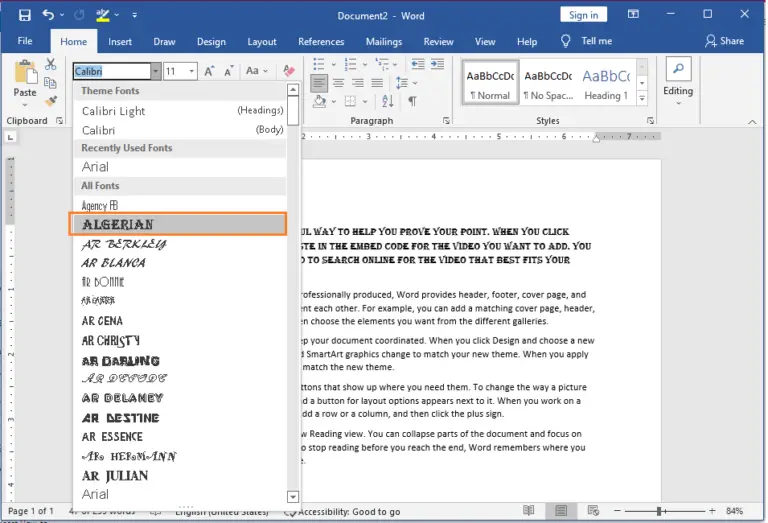Select Calibri Light headings font
This screenshot has width=768, height=523.
(179, 111)
